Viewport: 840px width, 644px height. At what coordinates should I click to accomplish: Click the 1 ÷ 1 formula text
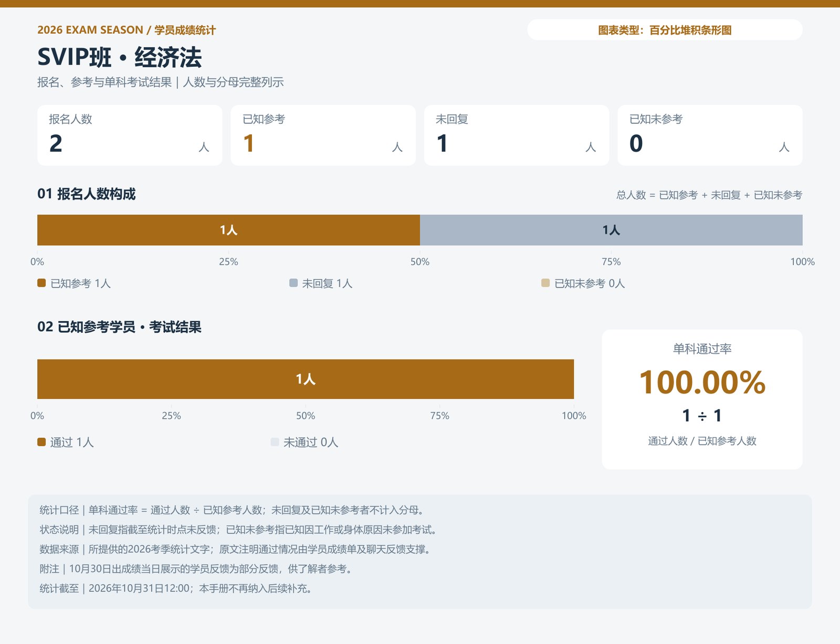click(x=702, y=416)
